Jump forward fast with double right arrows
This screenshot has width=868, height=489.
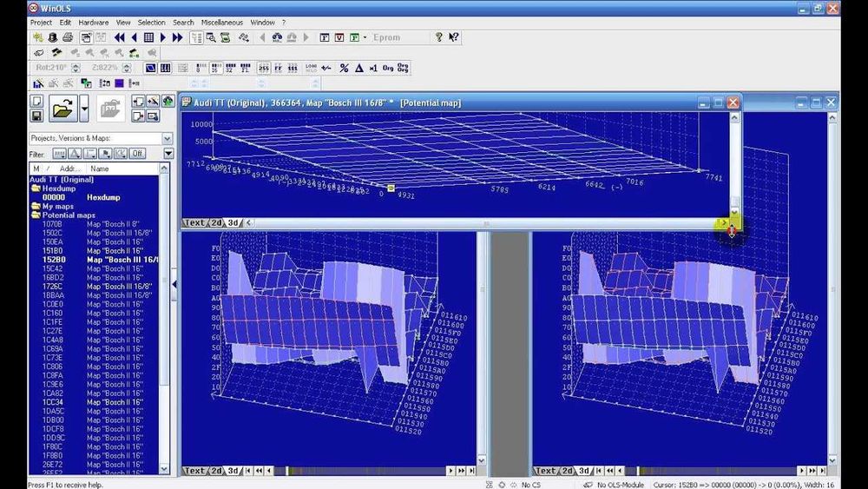click(x=177, y=37)
